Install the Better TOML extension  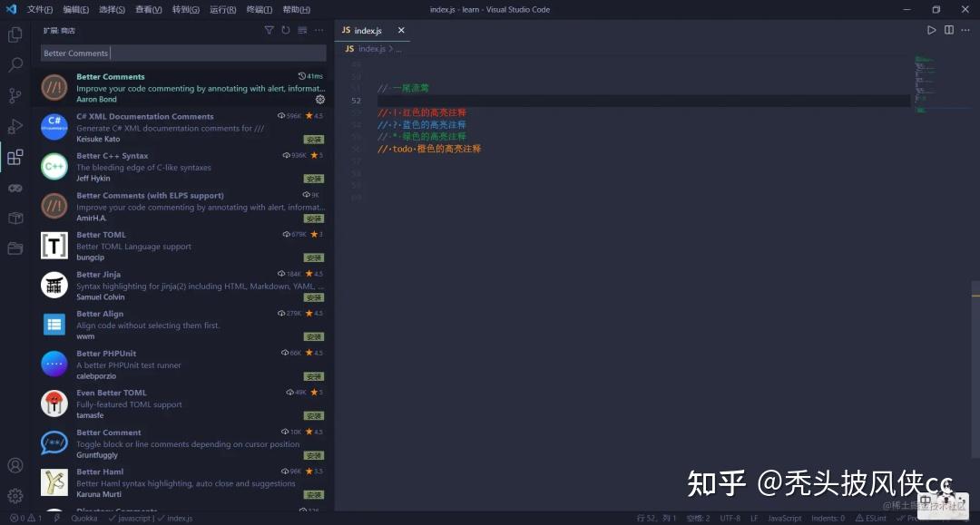click(314, 258)
